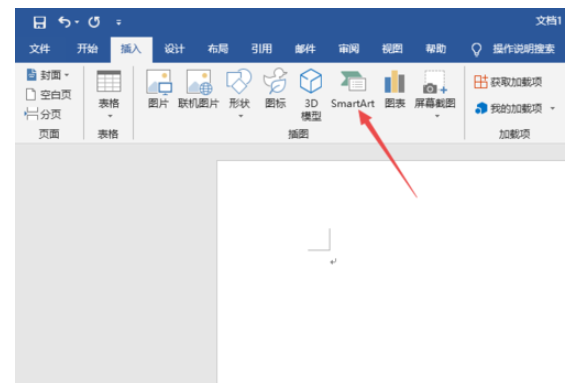Take a screenshot with 屏幕截图

pos(435,89)
